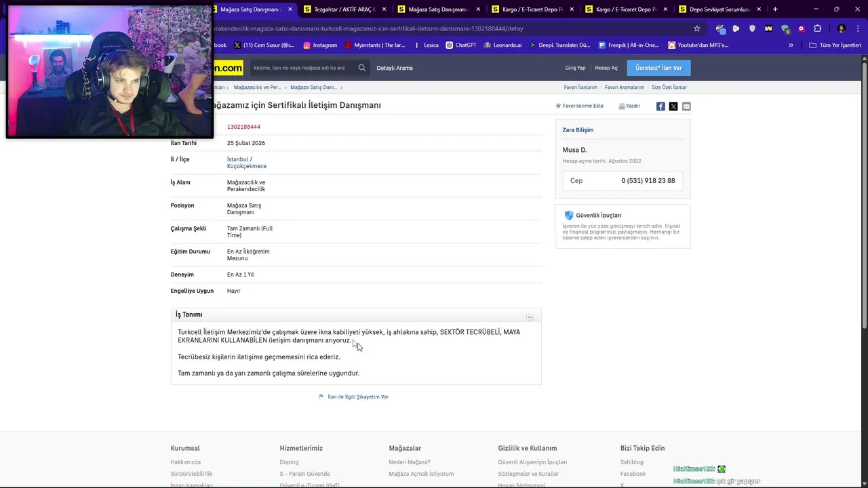Open a new browser tab with plus
The width and height of the screenshot is (868, 488).
775,9
